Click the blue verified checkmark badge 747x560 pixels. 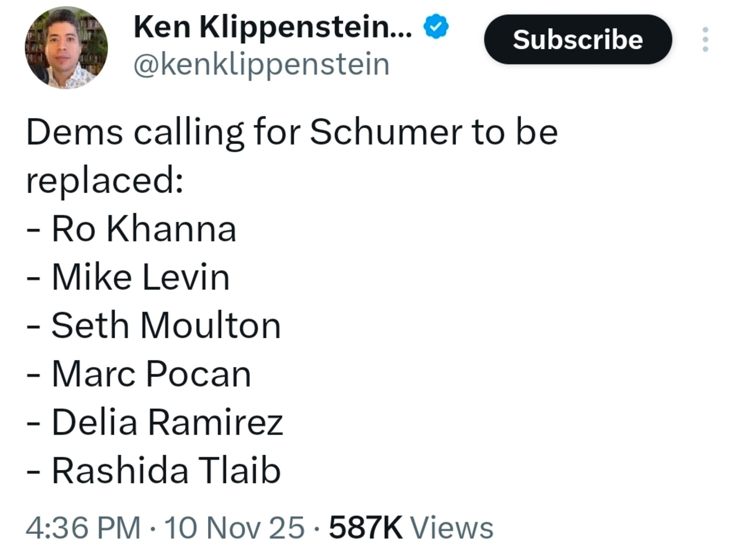pyautogui.click(x=436, y=27)
